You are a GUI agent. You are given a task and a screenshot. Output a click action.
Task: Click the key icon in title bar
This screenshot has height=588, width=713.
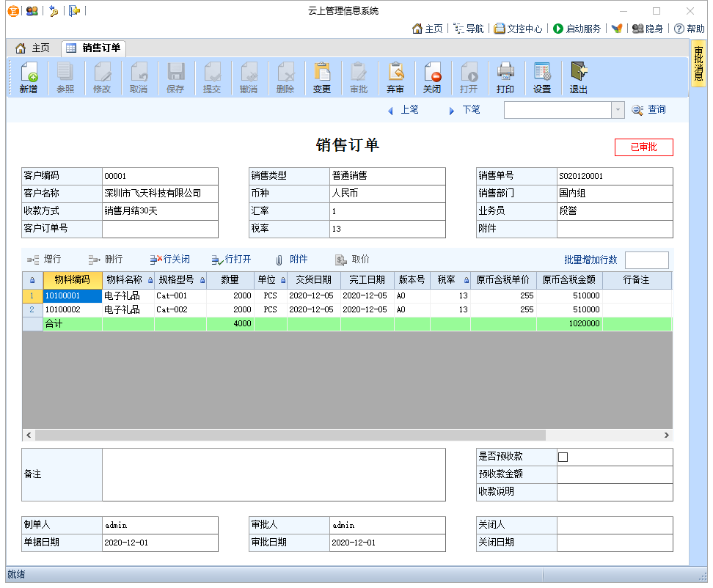click(54, 10)
